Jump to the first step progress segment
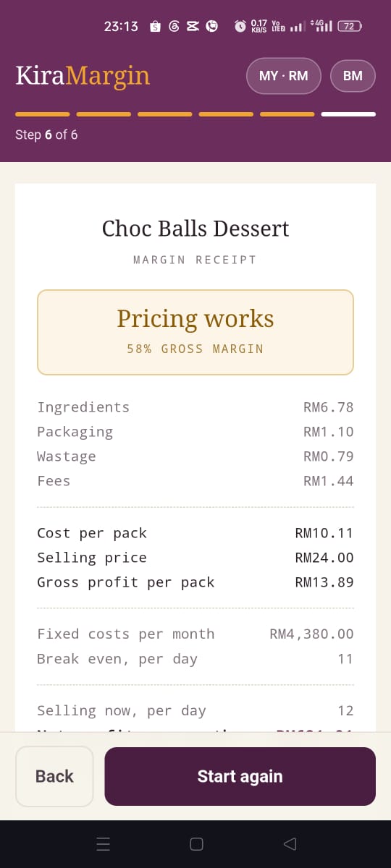The width and height of the screenshot is (391, 868). 43,114
